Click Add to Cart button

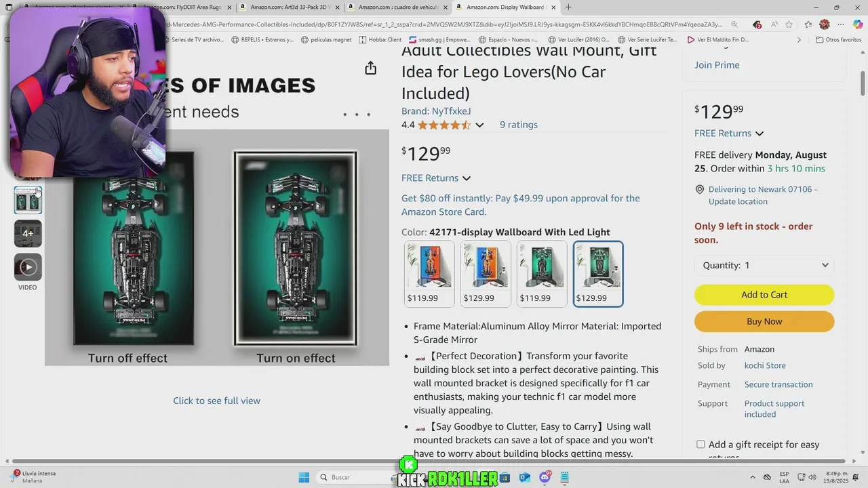[764, 295]
